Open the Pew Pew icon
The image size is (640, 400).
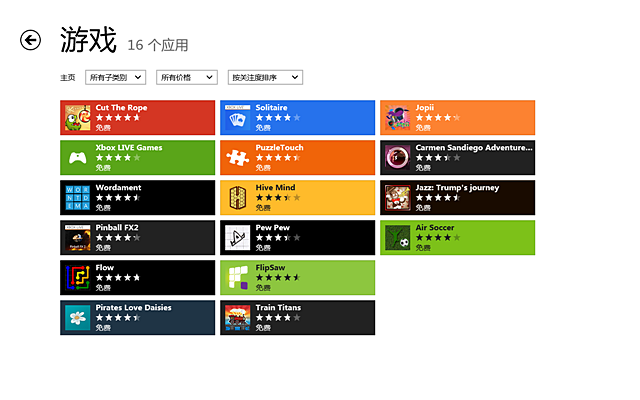click(238, 238)
